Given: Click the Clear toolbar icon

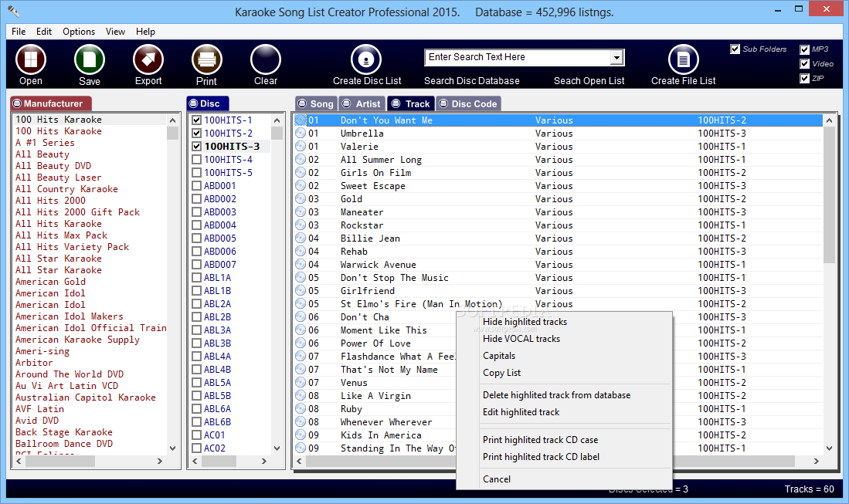Looking at the screenshot, I should click(x=265, y=59).
